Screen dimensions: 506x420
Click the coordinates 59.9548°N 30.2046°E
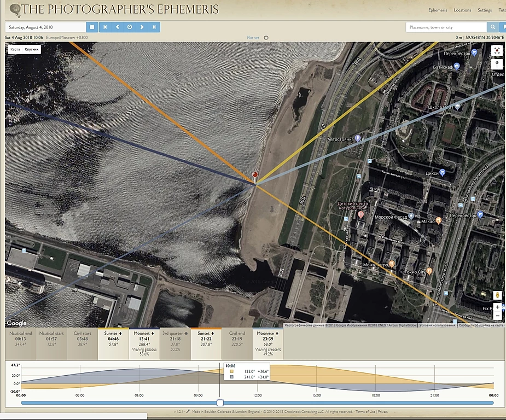pyautogui.click(x=484, y=37)
